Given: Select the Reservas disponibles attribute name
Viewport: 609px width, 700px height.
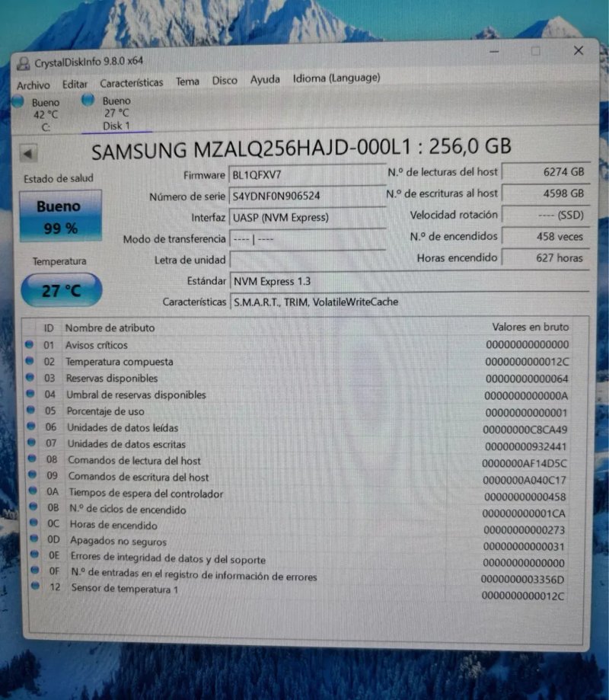Looking at the screenshot, I should coord(112,378).
